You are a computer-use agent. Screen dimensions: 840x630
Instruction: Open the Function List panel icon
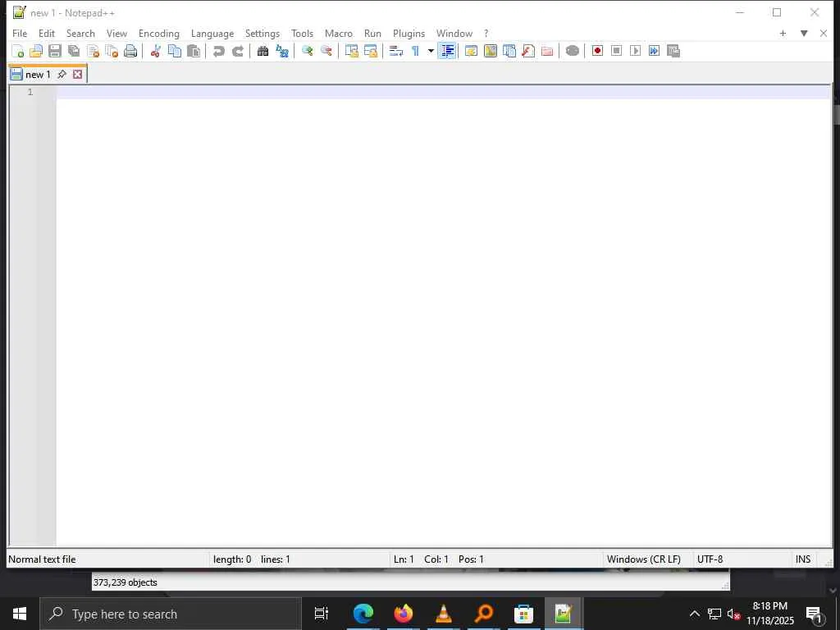pyautogui.click(x=528, y=51)
